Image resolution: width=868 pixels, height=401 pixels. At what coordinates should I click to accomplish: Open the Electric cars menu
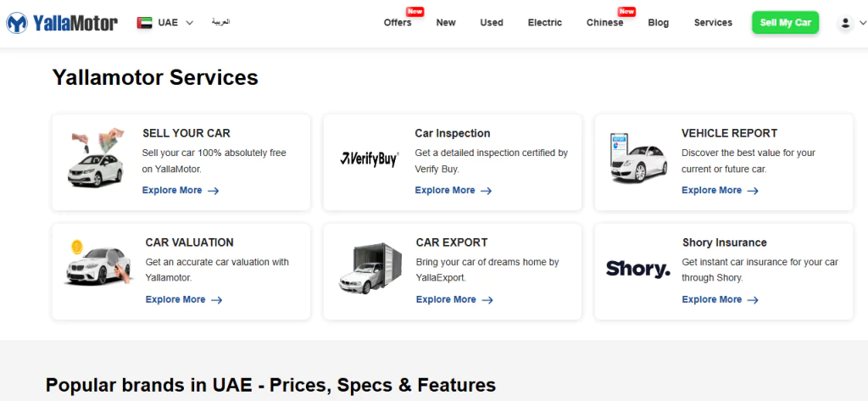[x=545, y=23]
